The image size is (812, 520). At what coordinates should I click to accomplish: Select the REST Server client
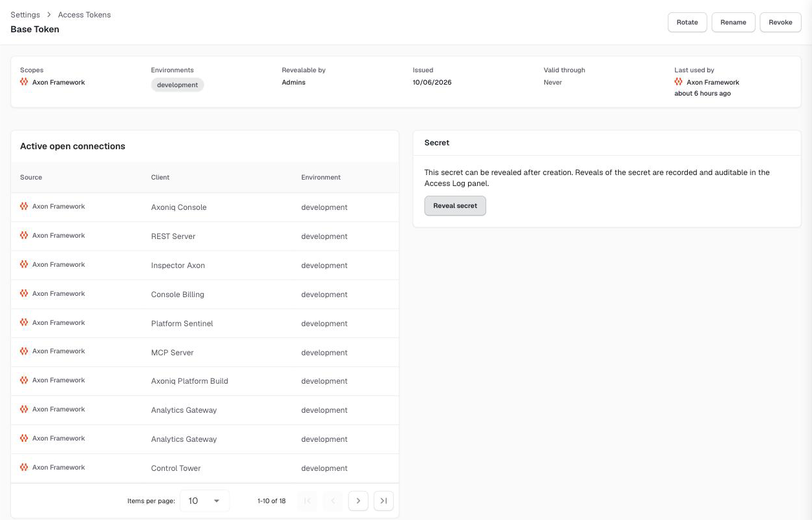pos(173,236)
